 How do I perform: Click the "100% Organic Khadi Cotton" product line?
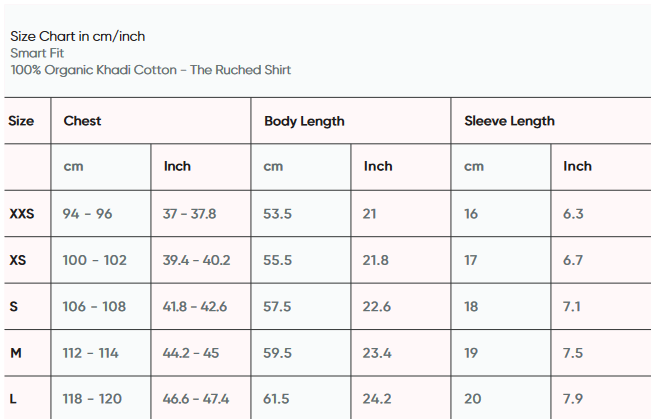coord(150,70)
